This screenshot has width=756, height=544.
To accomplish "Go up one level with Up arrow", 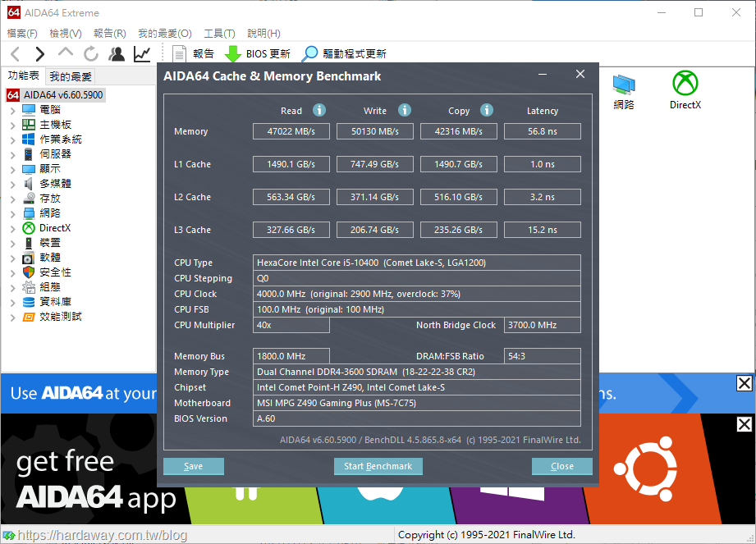I will pos(66,52).
